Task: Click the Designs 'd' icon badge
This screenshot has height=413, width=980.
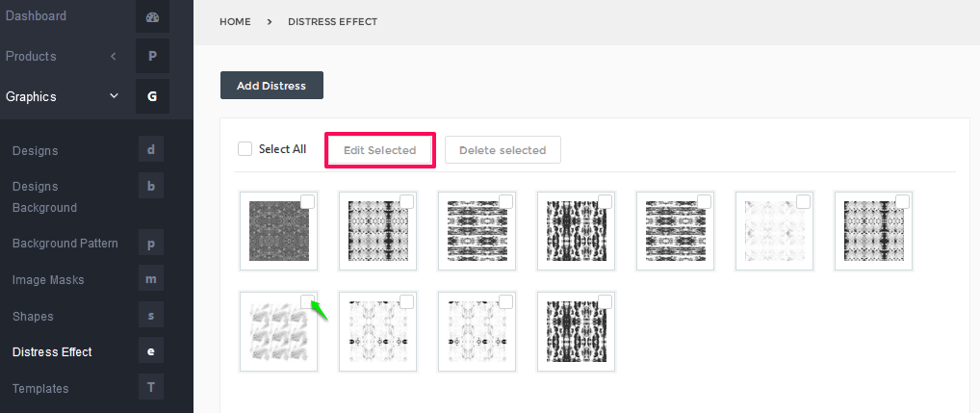Action: click(x=150, y=150)
